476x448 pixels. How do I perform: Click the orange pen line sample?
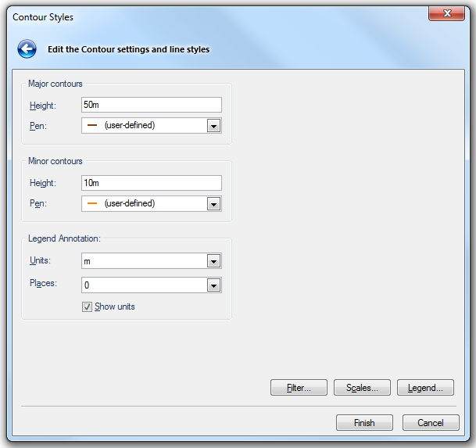[x=92, y=203]
